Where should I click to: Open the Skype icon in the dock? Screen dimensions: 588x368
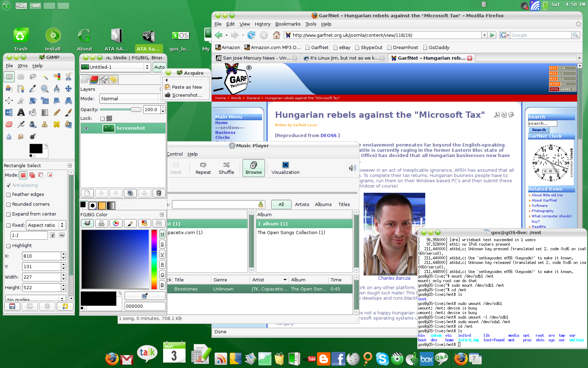(382, 359)
